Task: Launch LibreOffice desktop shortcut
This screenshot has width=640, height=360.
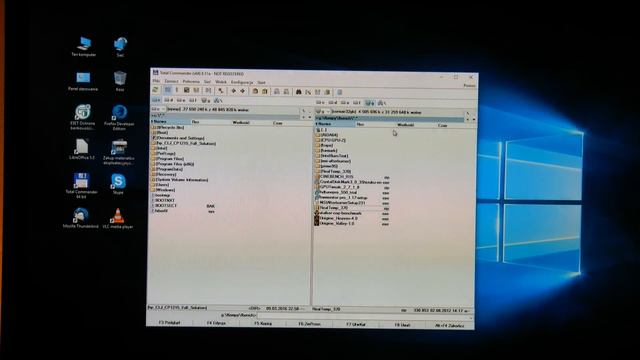Action: tap(82, 149)
